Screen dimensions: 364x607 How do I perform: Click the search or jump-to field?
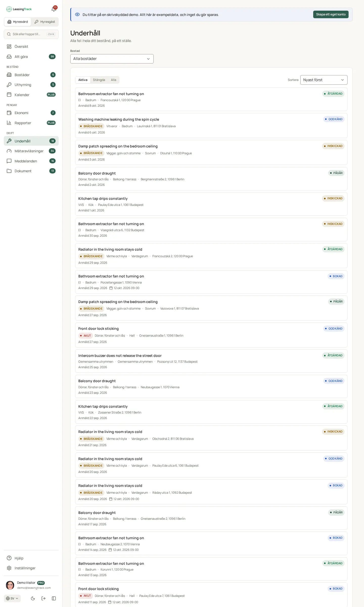click(x=31, y=34)
